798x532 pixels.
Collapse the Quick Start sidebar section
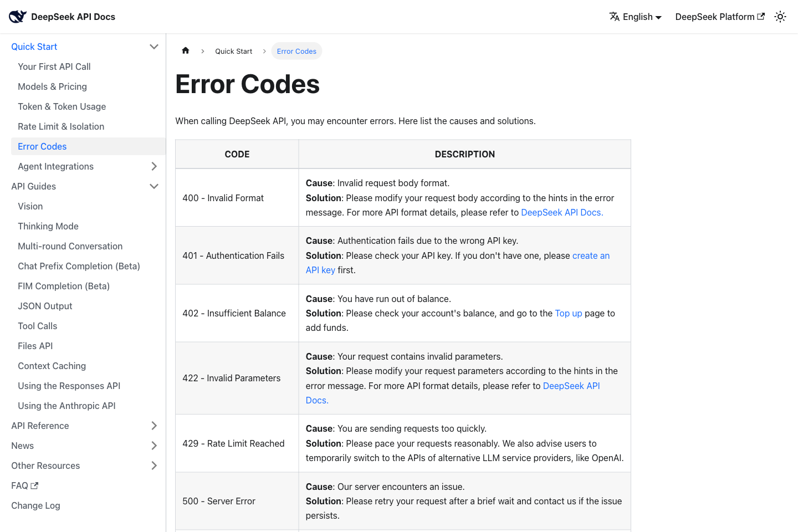tap(154, 47)
